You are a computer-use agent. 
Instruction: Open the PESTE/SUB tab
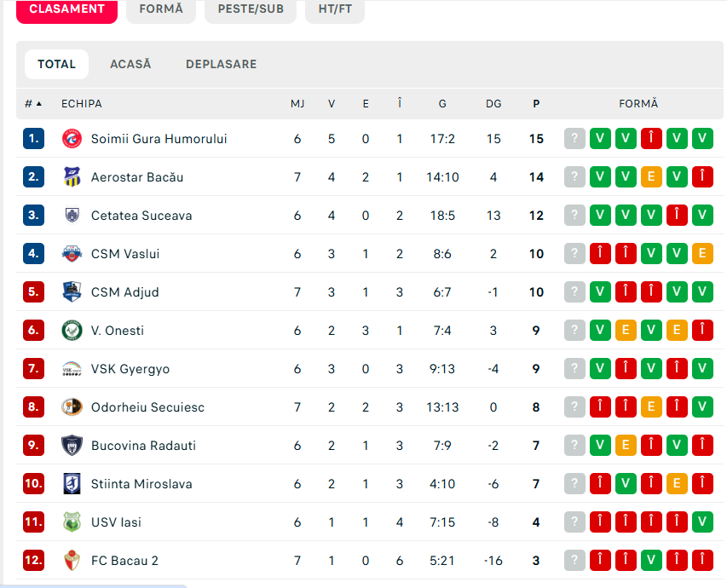click(251, 9)
